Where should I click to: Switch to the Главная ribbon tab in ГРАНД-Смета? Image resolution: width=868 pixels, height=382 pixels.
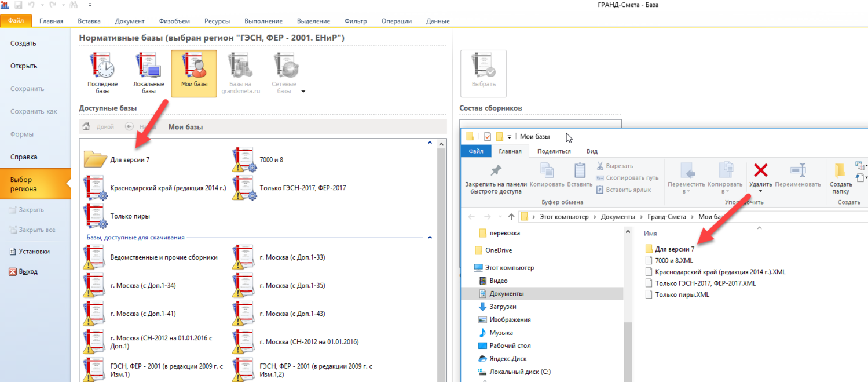pyautogui.click(x=51, y=21)
